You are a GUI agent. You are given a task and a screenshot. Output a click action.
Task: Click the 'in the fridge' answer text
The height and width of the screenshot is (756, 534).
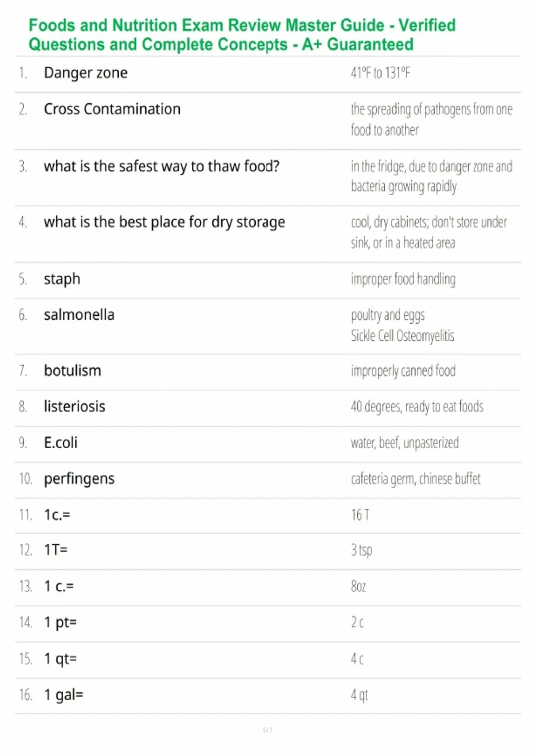coord(432,177)
